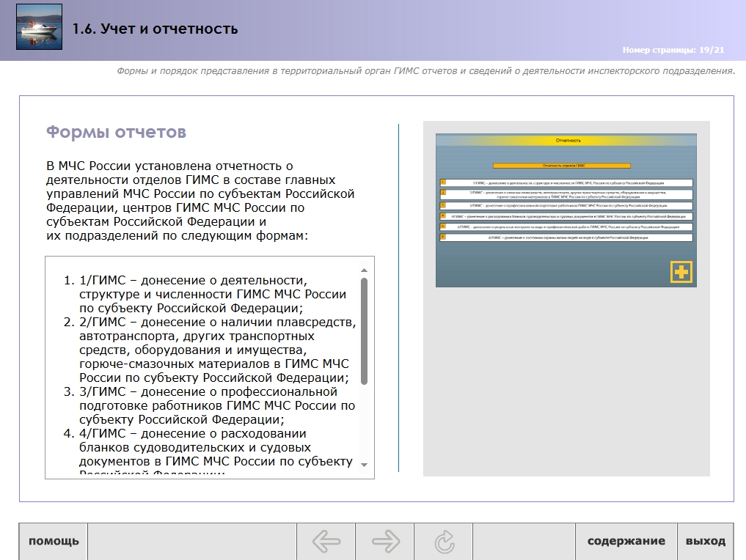Click the forward arrow navigation icon

tap(385, 542)
